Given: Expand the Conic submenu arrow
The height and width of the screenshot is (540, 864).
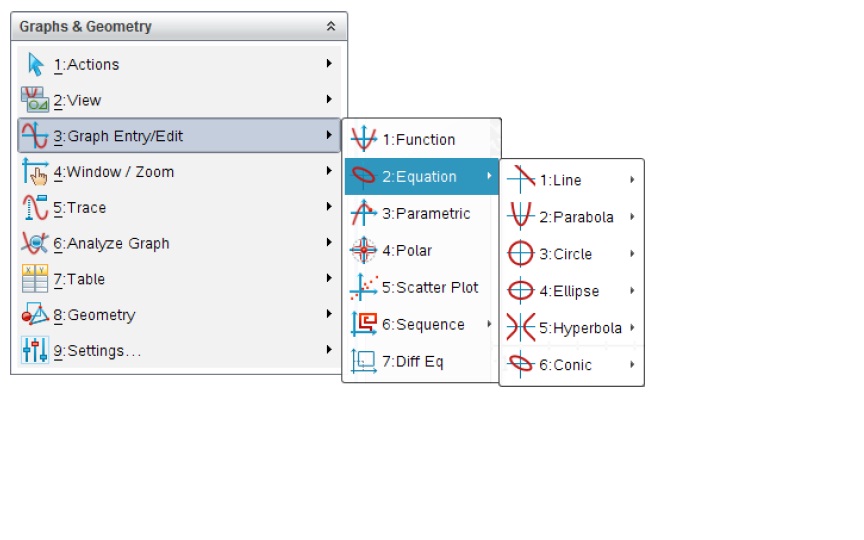Looking at the screenshot, I should pos(632,364).
